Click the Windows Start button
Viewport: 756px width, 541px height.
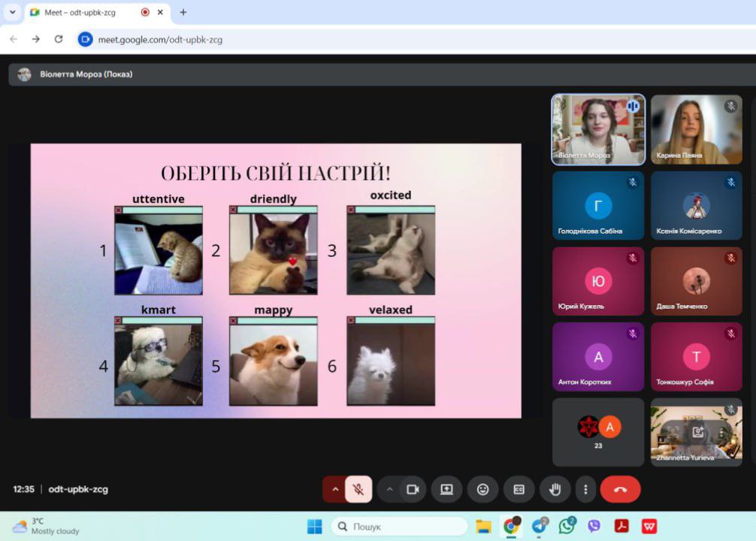tap(314, 526)
